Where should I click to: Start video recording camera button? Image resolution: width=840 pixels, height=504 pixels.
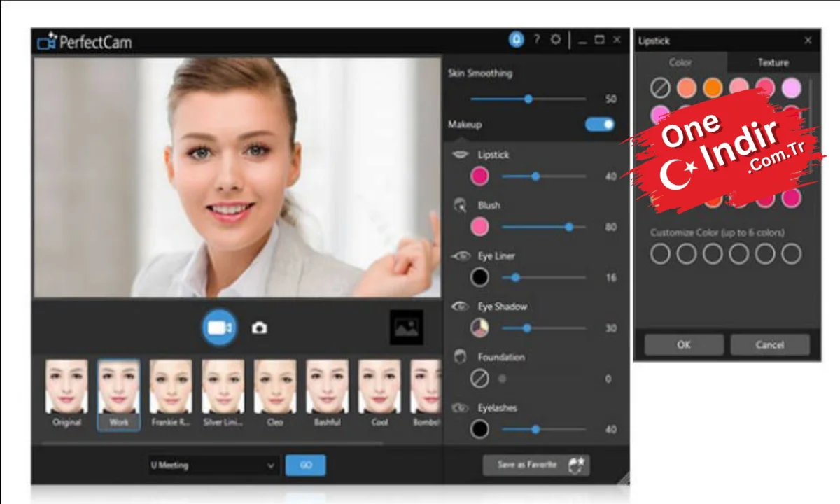pos(219,327)
